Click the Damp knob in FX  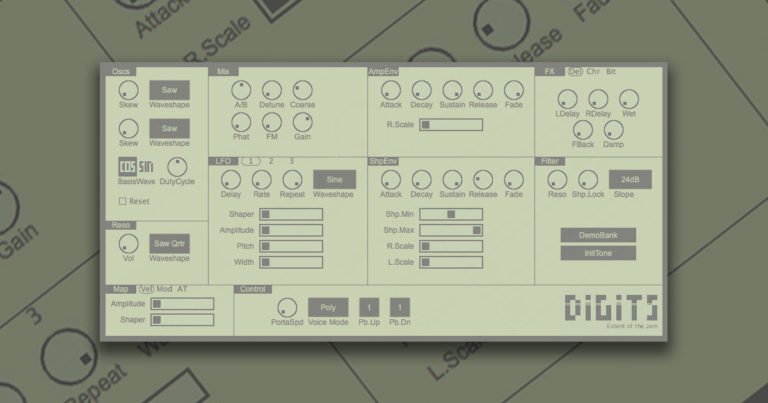(613, 130)
